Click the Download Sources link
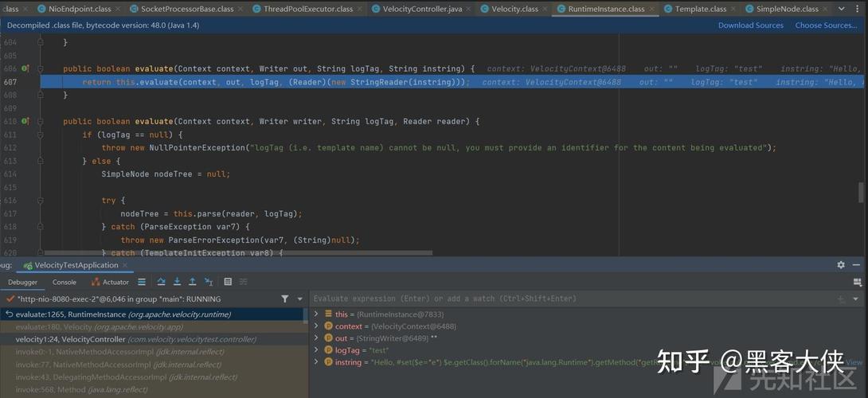868x398 pixels. (751, 25)
